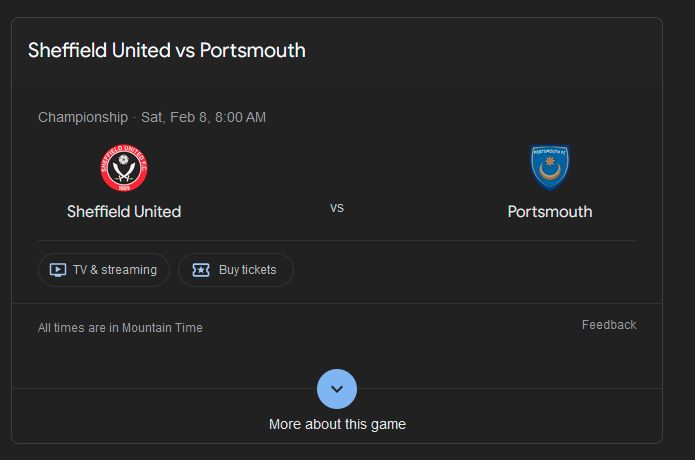The width and height of the screenshot is (695, 460).
Task: Click the Sheffield United club crest
Action: click(124, 168)
